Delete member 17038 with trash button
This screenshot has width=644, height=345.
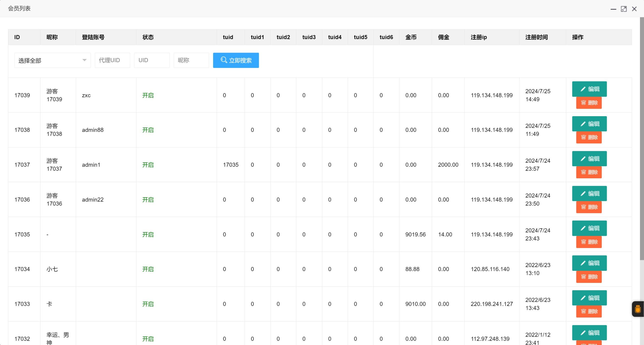coord(589,138)
